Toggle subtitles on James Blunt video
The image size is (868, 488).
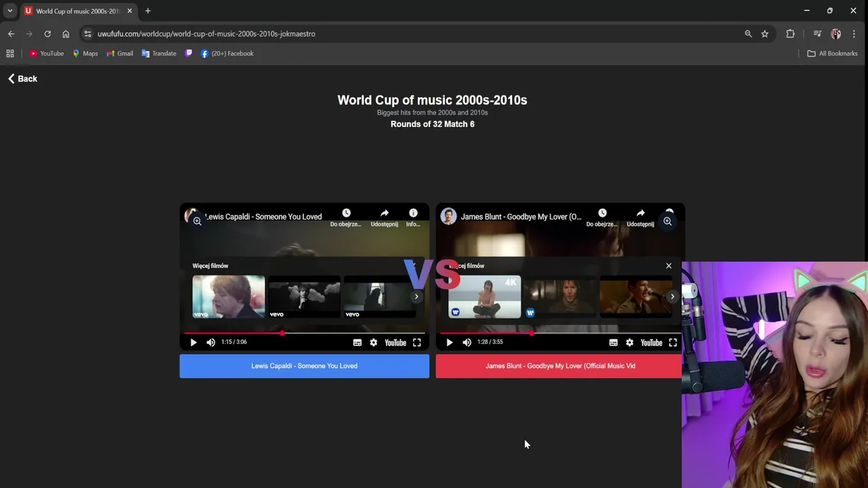[613, 342]
